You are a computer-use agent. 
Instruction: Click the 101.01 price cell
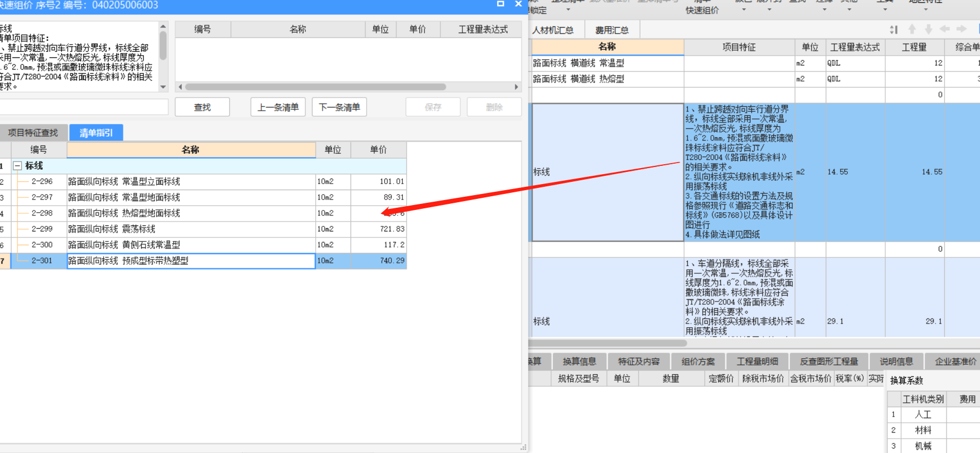tap(379, 181)
